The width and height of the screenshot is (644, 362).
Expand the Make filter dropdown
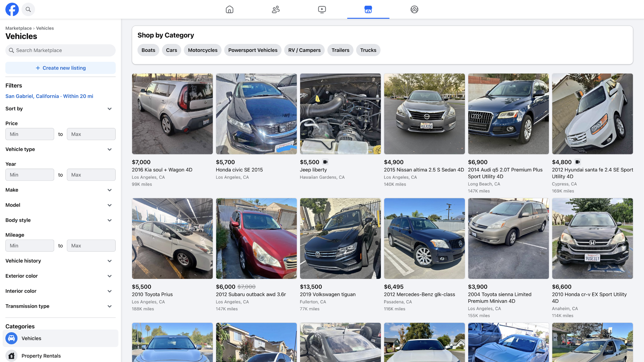tap(109, 190)
